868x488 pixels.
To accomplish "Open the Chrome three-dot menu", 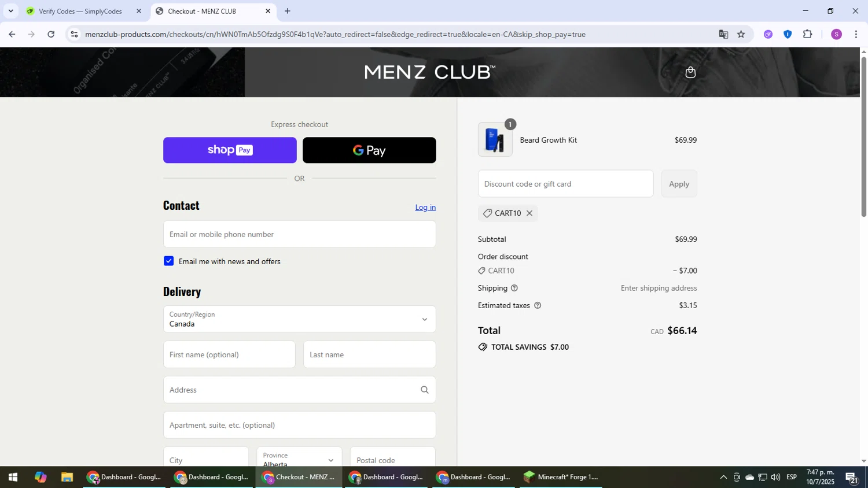I will pos(856,34).
